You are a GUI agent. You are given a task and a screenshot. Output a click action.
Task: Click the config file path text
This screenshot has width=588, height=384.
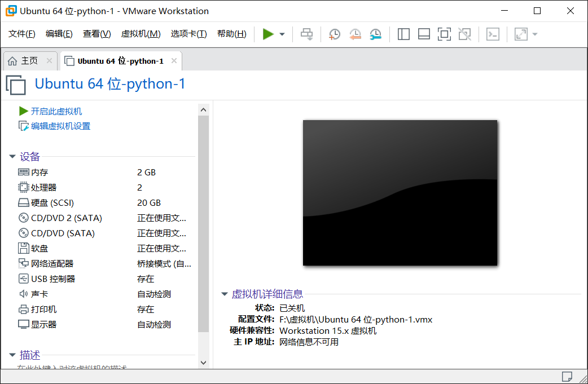(x=356, y=320)
